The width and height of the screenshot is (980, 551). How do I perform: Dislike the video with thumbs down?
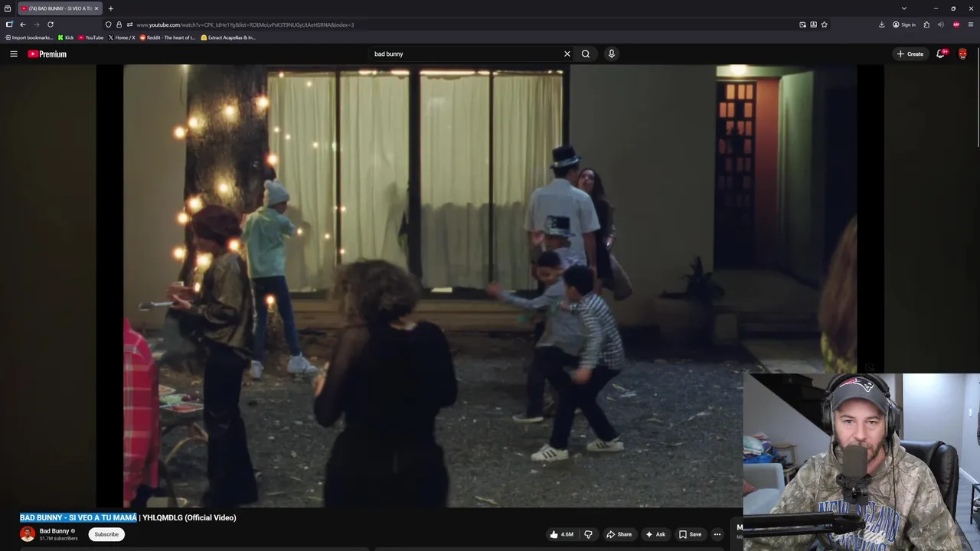(588, 534)
